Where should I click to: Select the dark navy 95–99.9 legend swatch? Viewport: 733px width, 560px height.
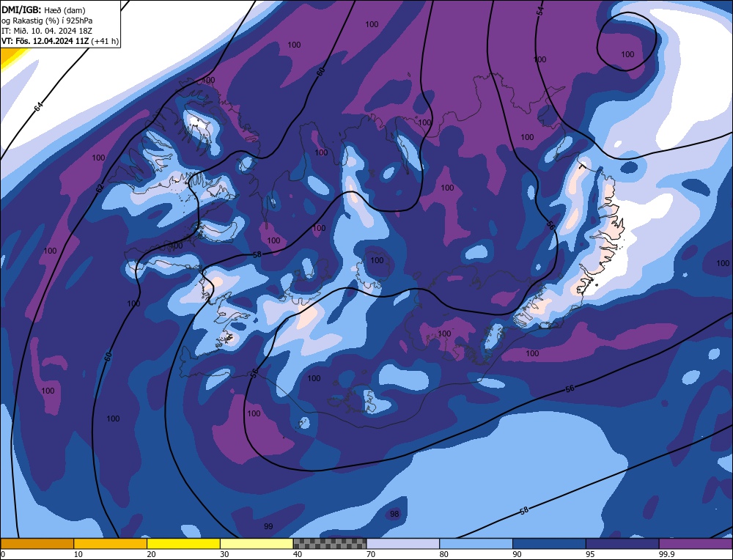tap(622, 544)
